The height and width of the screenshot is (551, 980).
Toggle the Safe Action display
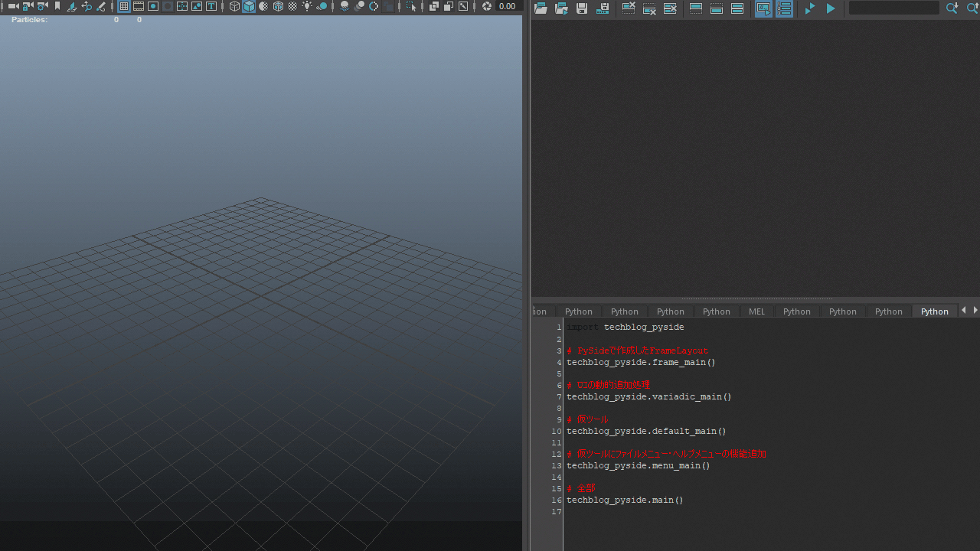click(197, 6)
